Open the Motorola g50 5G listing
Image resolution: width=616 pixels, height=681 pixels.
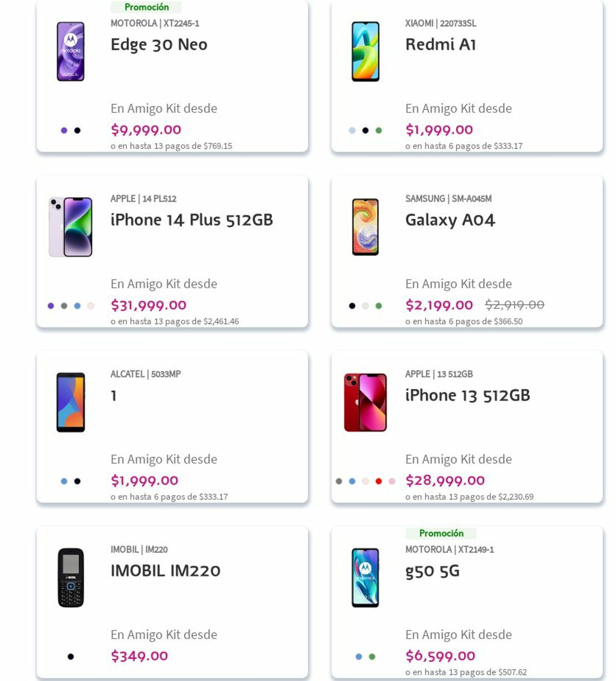[432, 571]
